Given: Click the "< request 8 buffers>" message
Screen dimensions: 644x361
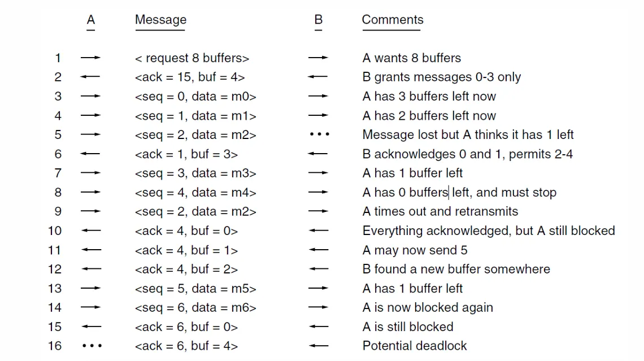Looking at the screenshot, I should (192, 58).
